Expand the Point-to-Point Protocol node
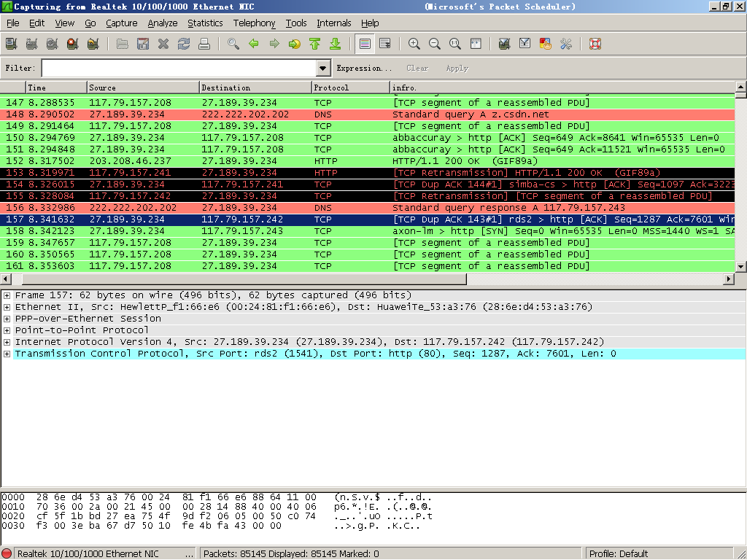Image resolution: width=747 pixels, height=560 pixels. (x=7, y=330)
